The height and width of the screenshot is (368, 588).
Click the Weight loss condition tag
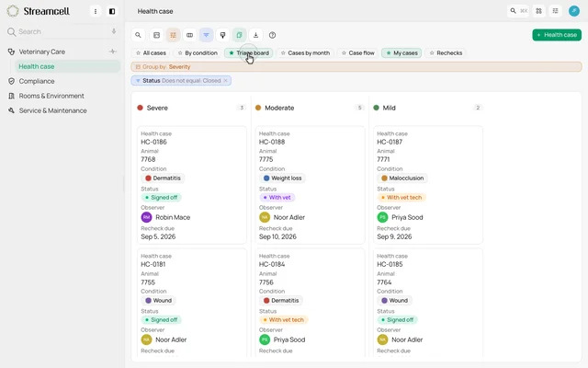click(x=282, y=178)
